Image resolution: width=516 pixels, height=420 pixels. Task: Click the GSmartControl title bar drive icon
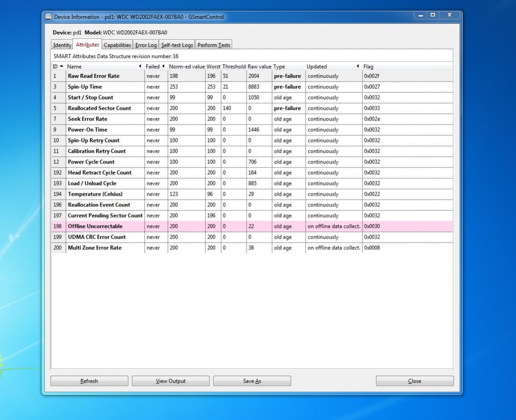click(x=48, y=17)
